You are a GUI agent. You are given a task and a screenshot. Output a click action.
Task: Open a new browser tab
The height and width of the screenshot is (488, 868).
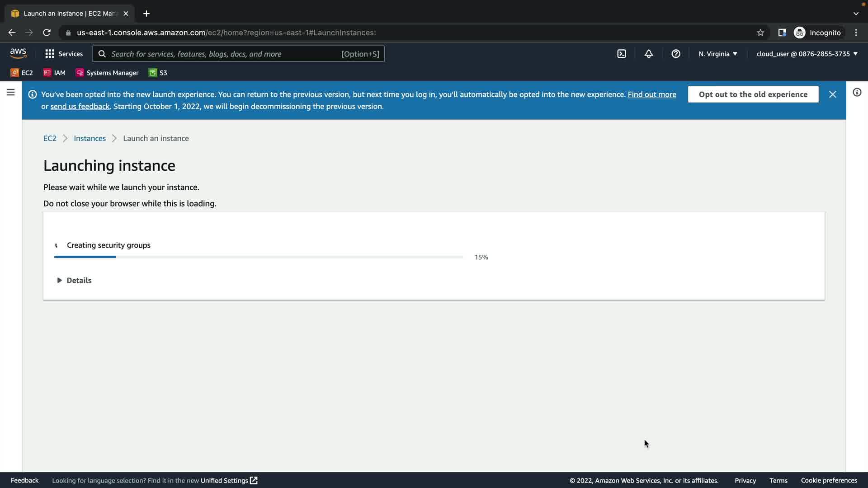coord(146,14)
